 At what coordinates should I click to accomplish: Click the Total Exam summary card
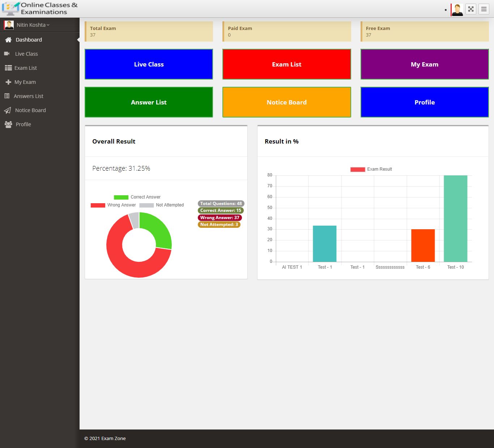[149, 31]
